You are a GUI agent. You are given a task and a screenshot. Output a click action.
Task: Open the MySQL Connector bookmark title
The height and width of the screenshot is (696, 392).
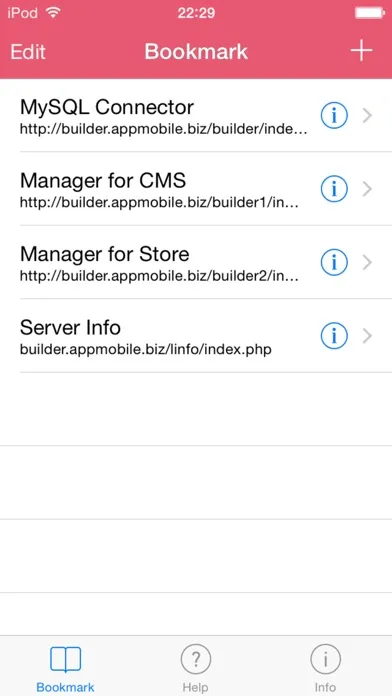107,107
